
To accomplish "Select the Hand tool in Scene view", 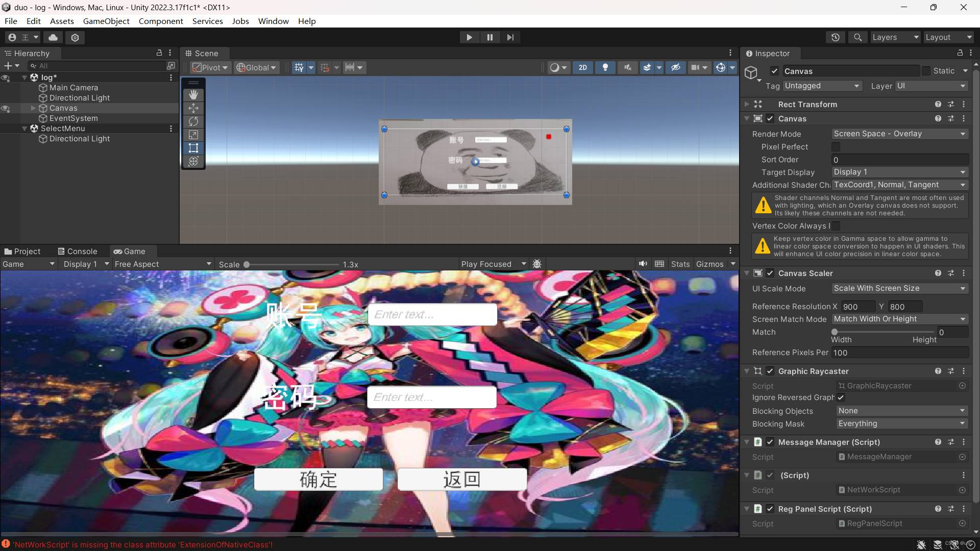I will click(193, 95).
